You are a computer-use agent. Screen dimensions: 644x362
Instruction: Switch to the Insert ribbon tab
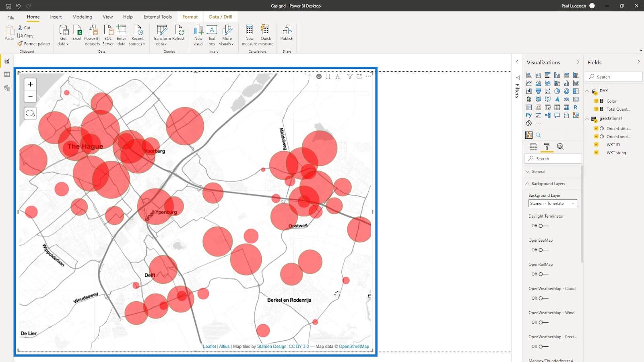pos(56,17)
